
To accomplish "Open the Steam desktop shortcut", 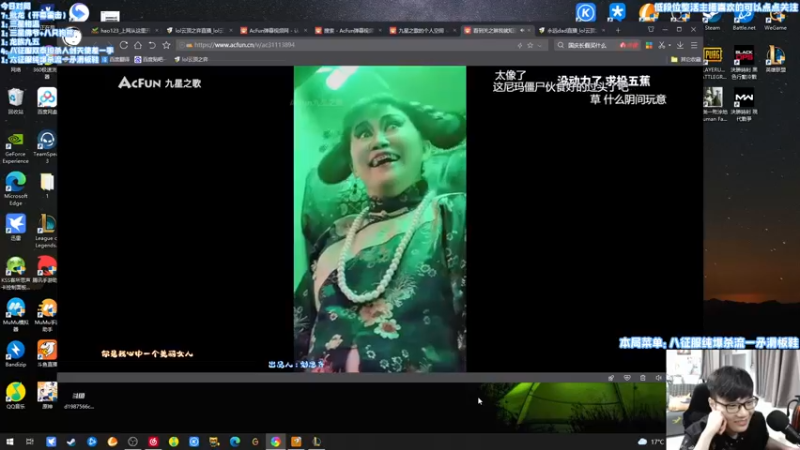I will 712,19.
